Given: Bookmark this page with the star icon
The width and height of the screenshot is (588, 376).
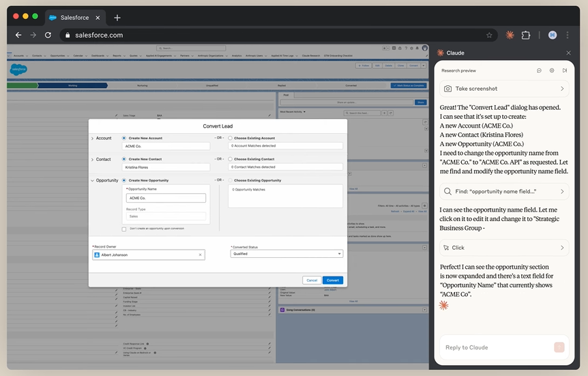Looking at the screenshot, I should pos(489,35).
